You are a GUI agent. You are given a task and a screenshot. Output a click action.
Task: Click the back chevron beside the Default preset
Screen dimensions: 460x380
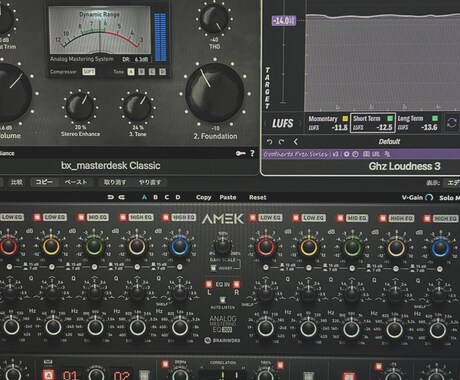click(295, 142)
